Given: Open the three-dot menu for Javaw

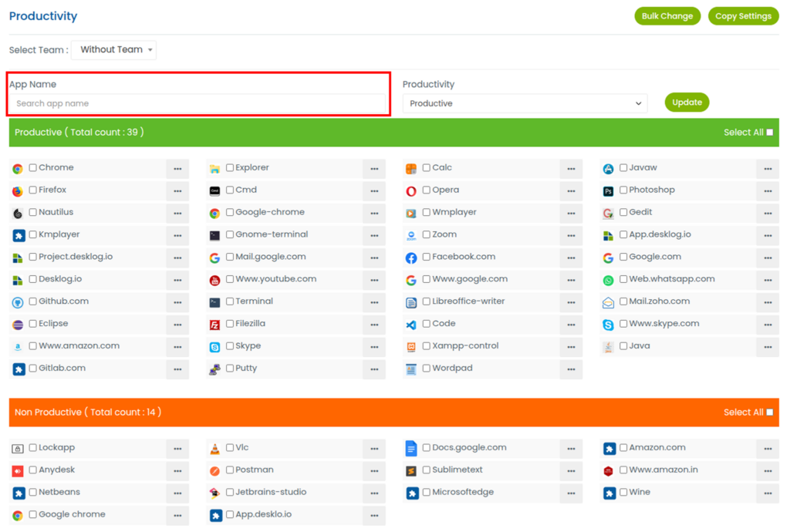Looking at the screenshot, I should [x=768, y=169].
